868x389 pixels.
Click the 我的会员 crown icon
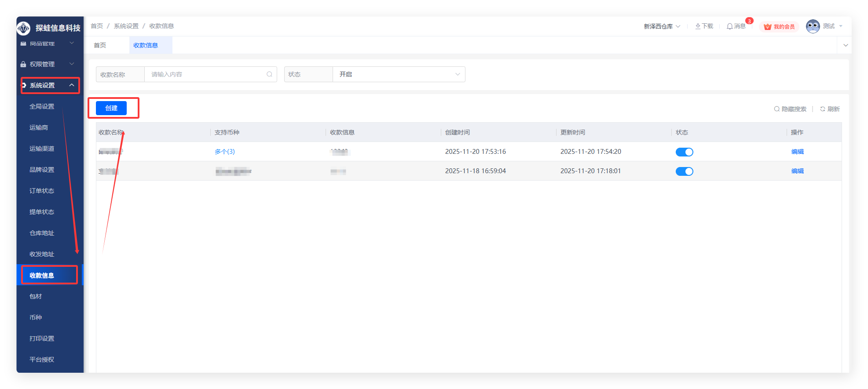[x=768, y=27]
